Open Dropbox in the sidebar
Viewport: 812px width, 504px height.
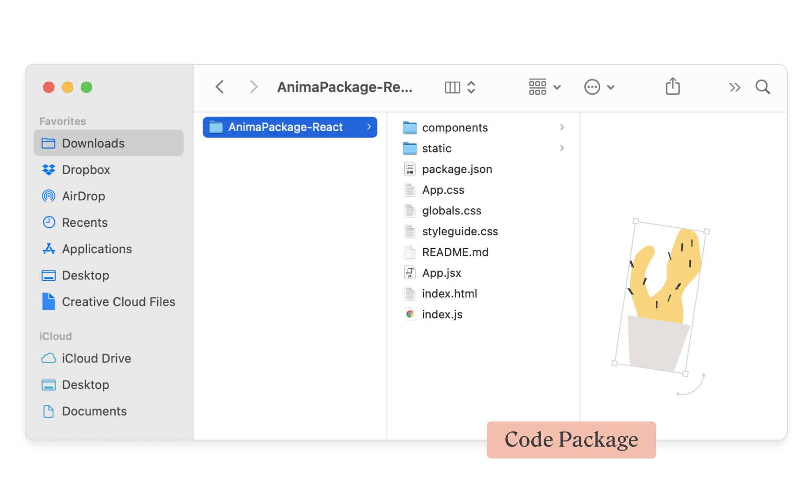86,170
